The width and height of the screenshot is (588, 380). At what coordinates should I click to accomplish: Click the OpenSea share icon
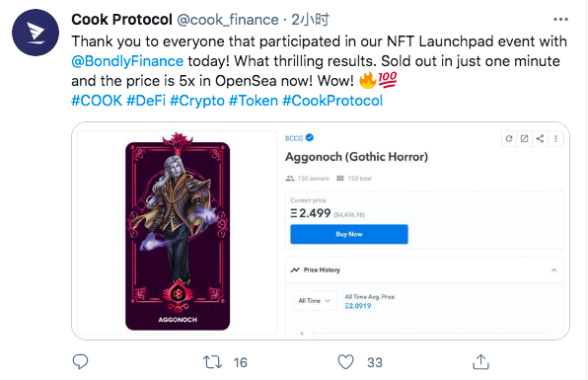tap(540, 139)
